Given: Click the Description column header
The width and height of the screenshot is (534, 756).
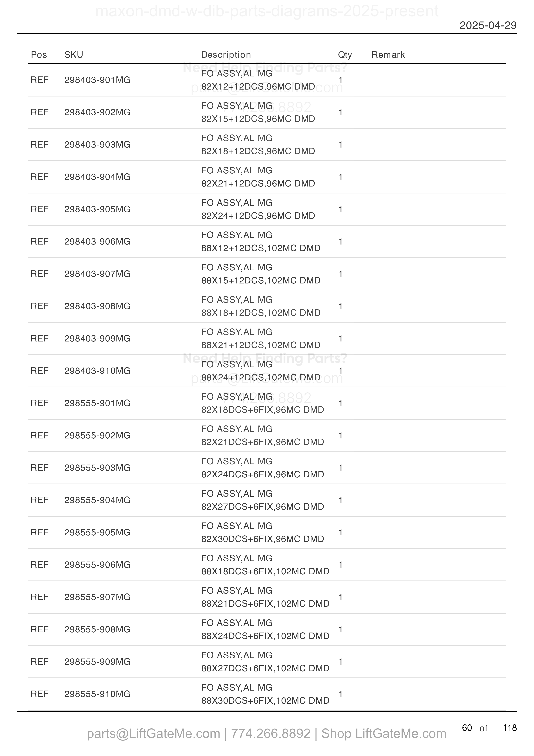Looking at the screenshot, I should click(x=226, y=55).
